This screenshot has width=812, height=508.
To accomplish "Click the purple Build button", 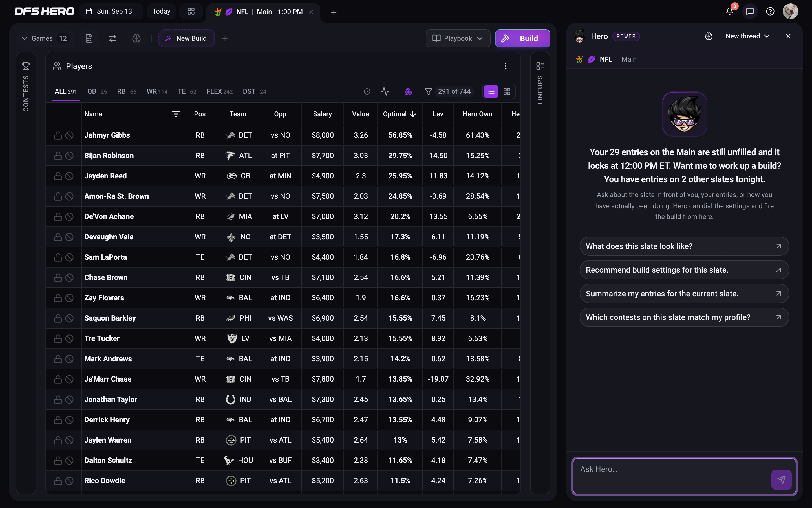I will pyautogui.click(x=522, y=38).
